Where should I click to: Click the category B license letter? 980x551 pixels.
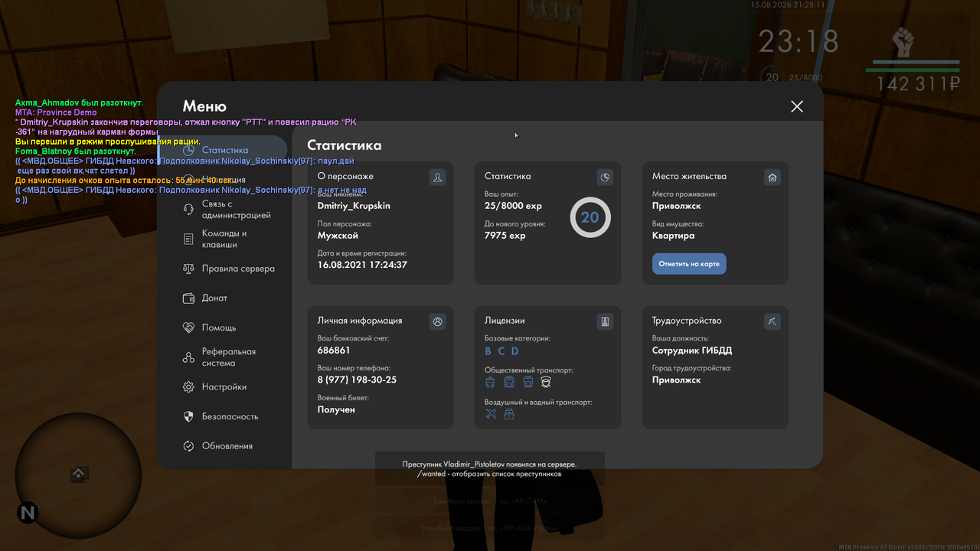488,351
